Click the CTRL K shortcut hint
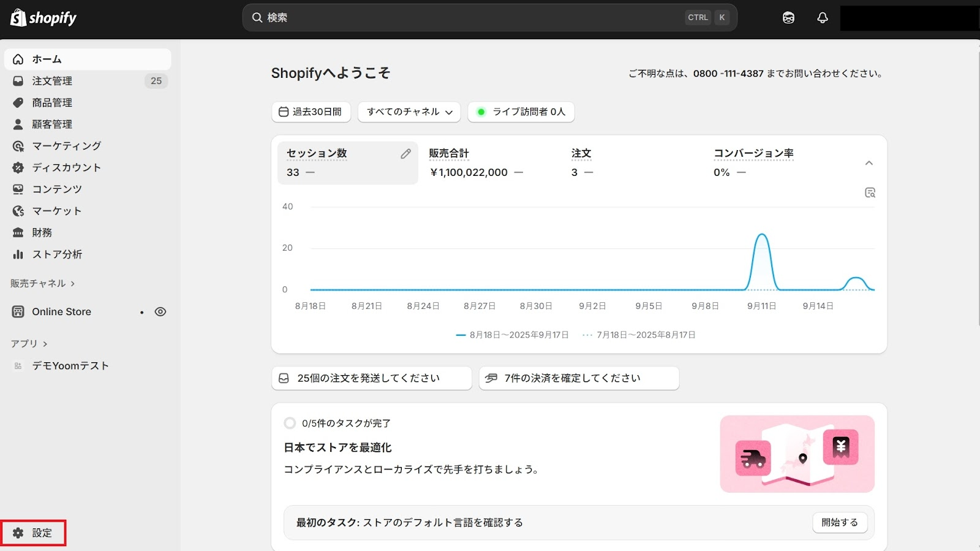The image size is (980, 551). (707, 18)
